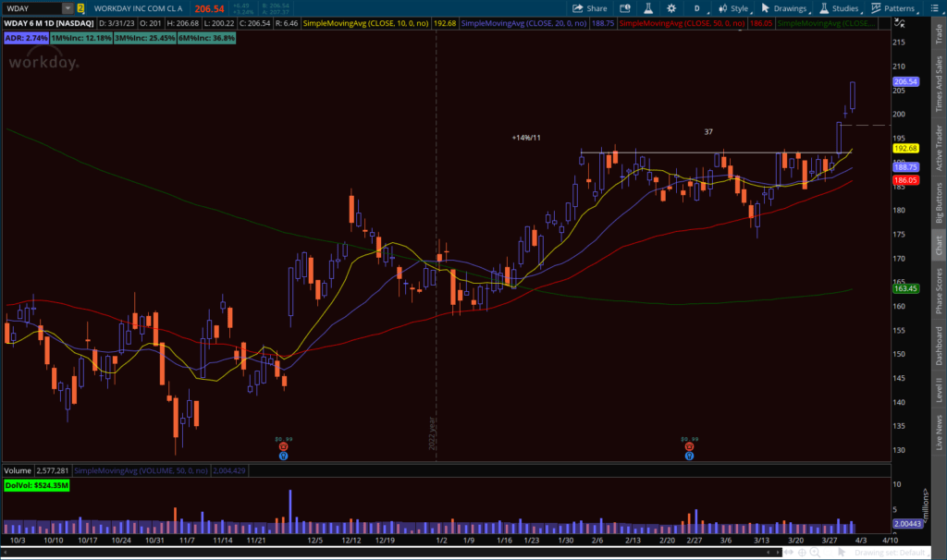The width and height of the screenshot is (947, 560).
Task: Click the November earnings event marker
Action: tap(283, 446)
